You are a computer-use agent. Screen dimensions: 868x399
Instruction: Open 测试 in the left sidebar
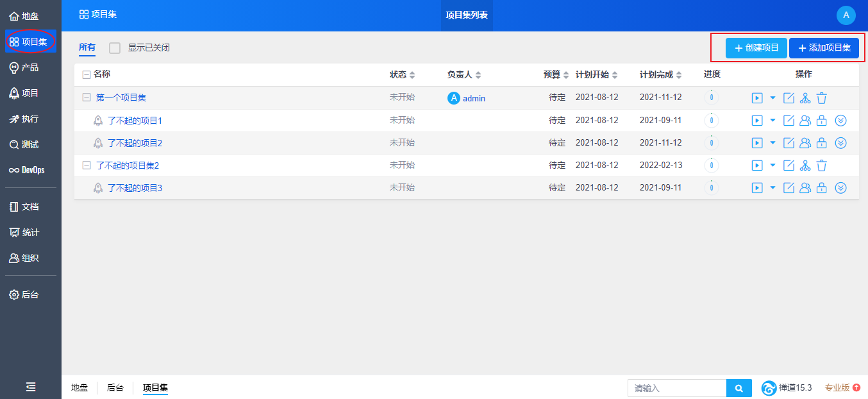pos(31,144)
